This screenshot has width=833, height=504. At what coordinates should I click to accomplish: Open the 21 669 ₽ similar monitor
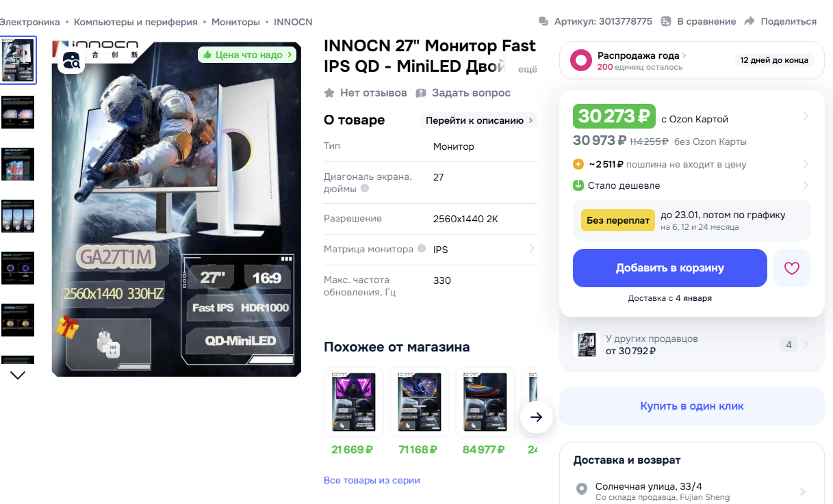pyautogui.click(x=353, y=402)
